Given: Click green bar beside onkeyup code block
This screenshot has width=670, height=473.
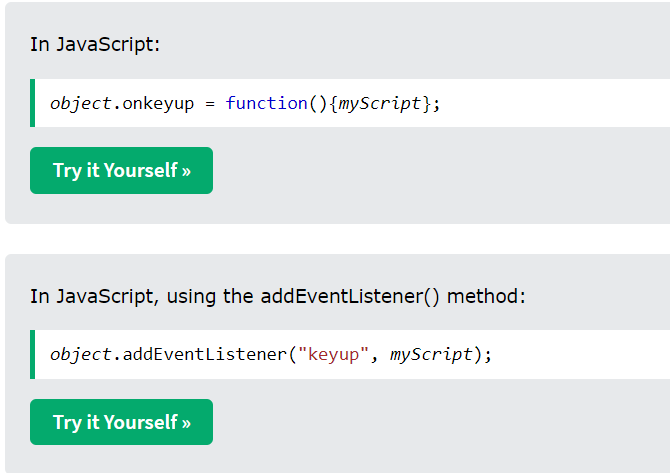Looking at the screenshot, I should pos(32,103).
